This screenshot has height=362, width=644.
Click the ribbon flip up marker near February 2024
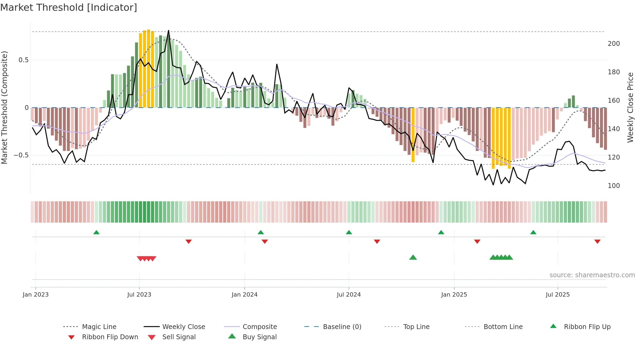point(261,232)
